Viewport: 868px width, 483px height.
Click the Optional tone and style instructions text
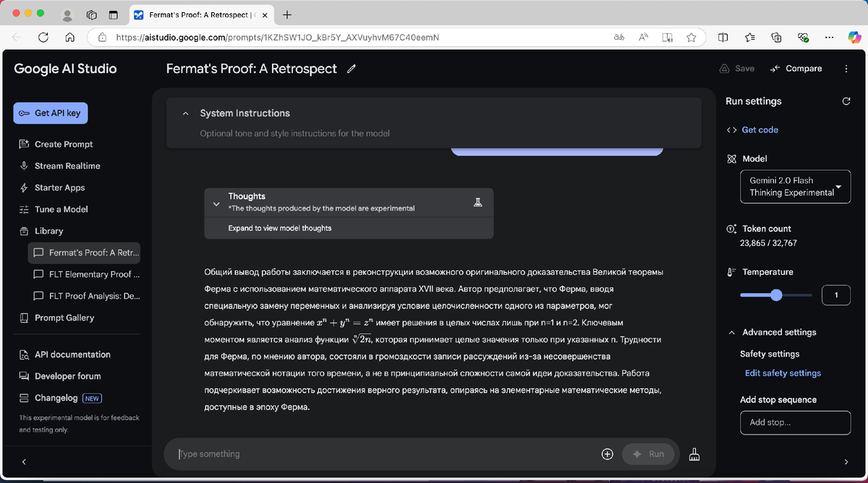click(x=295, y=133)
